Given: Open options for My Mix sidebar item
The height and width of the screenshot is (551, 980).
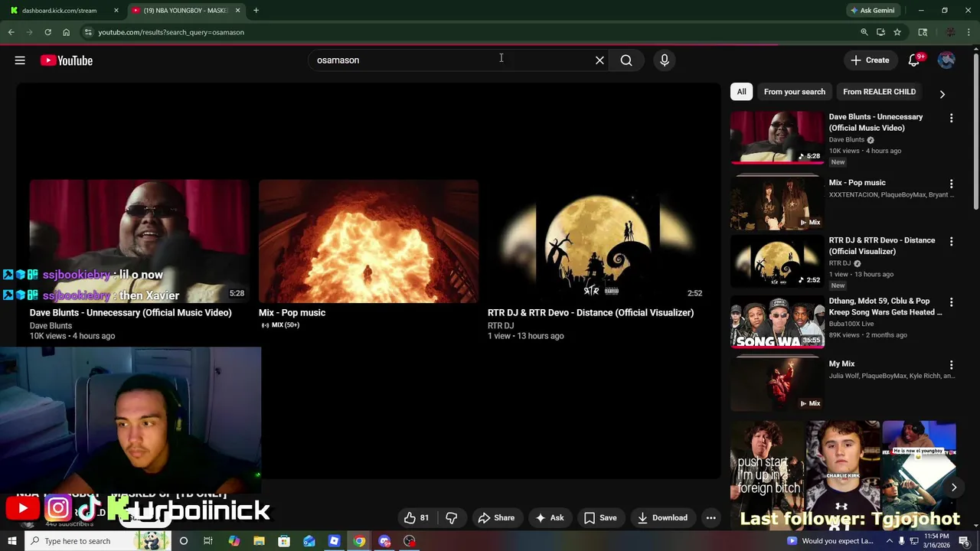Looking at the screenshot, I should 951,366.
